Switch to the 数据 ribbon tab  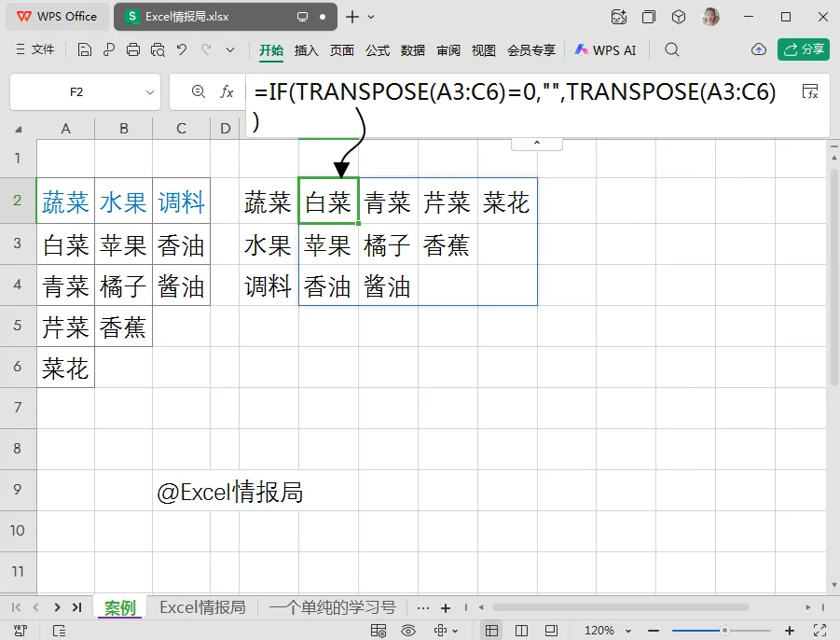[x=412, y=50]
